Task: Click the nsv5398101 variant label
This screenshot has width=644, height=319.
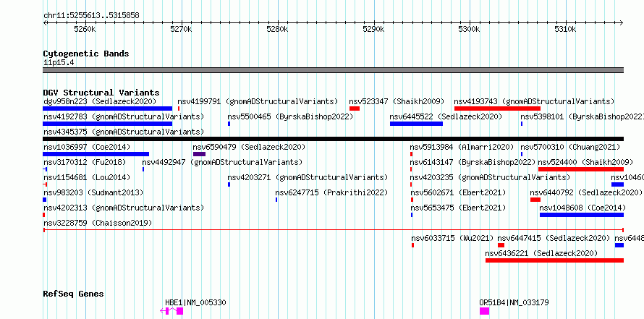Action: pos(582,116)
